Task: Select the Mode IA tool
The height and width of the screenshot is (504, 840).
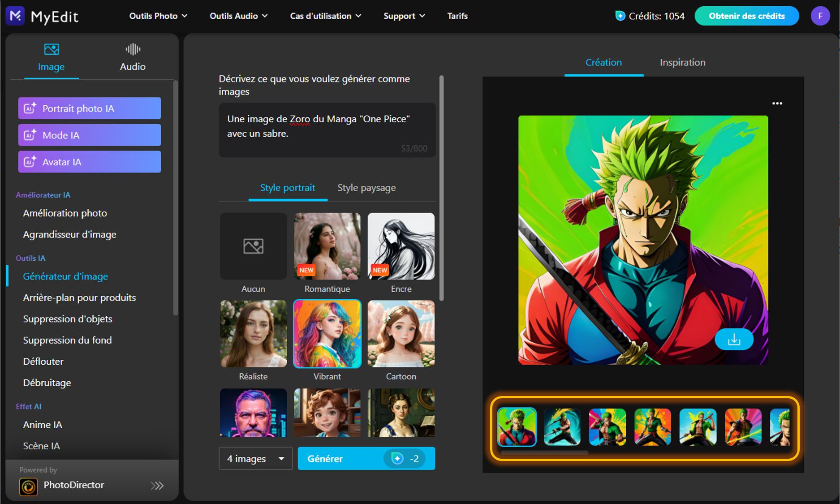Action: coord(89,135)
